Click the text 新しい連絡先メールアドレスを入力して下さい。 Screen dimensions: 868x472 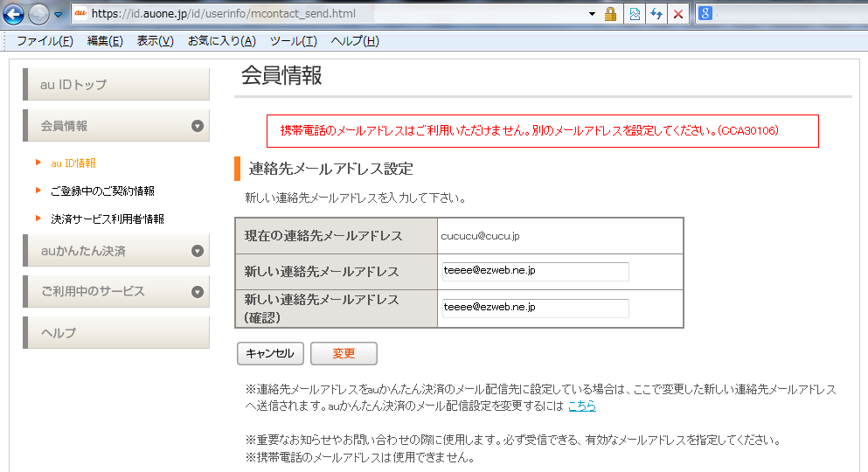click(x=356, y=198)
